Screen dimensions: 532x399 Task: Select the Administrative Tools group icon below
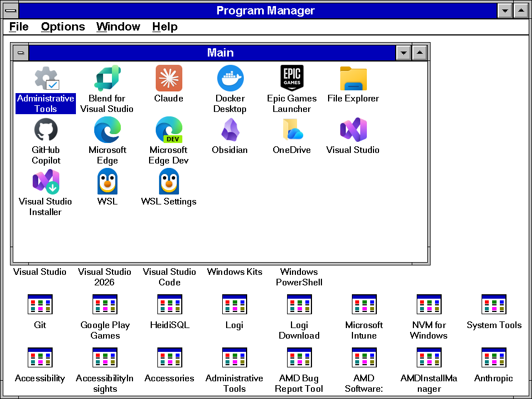point(234,357)
